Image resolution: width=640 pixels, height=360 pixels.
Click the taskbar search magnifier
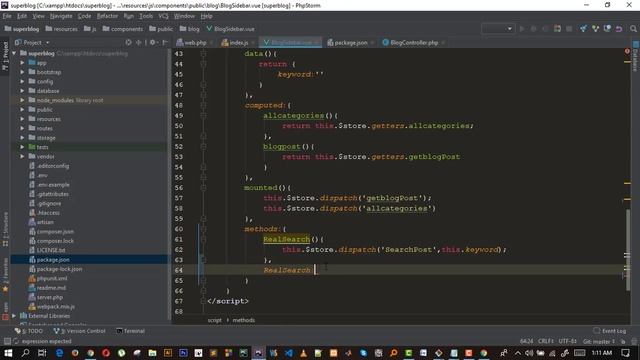(25, 353)
